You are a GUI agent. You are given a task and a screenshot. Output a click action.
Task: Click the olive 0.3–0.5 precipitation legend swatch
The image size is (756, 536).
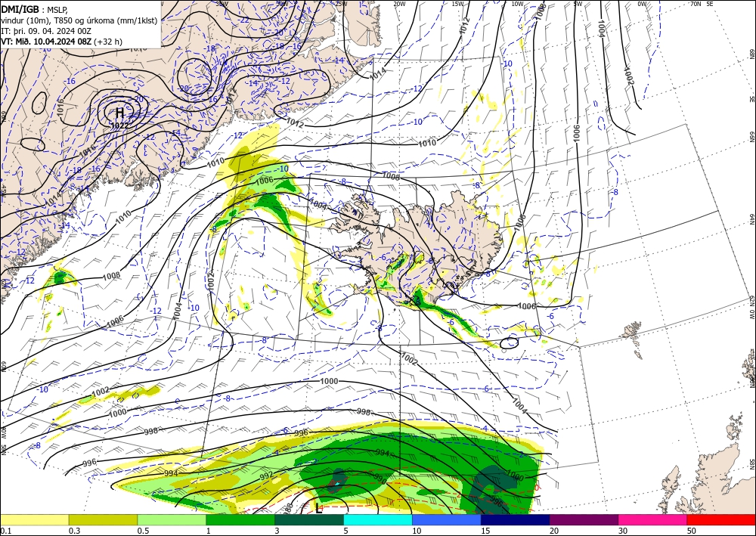(103, 519)
